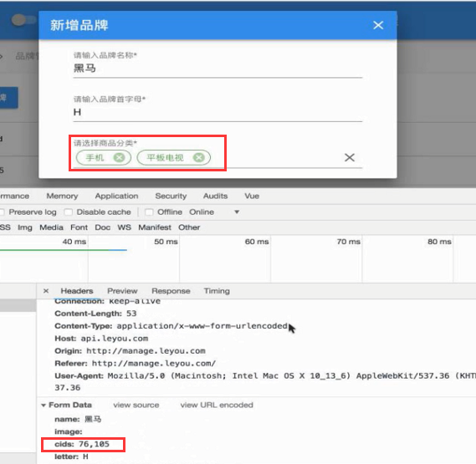Switch to the Preview tab
This screenshot has width=476, height=464.
(122, 291)
